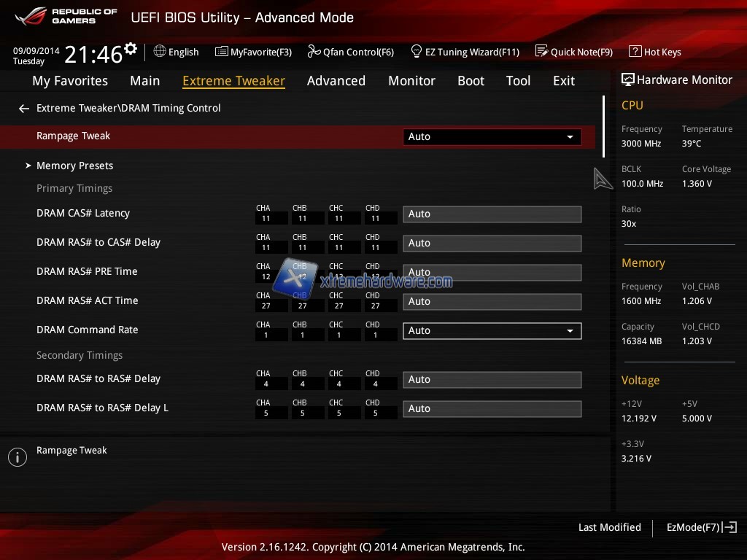Switch to the Monitor tab
Image resolution: width=747 pixels, height=560 pixels.
point(411,81)
